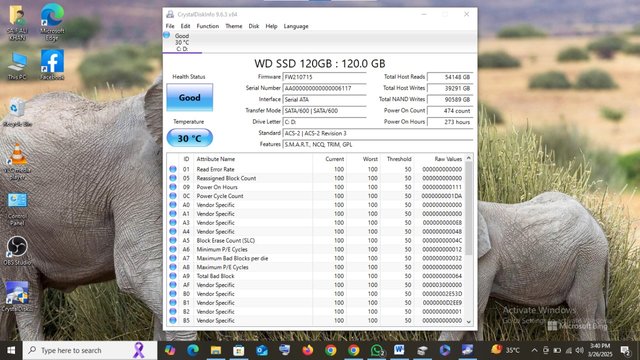640x360 pixels.
Task: Click the 35°C weather widget on taskbar
Action: tap(506, 350)
